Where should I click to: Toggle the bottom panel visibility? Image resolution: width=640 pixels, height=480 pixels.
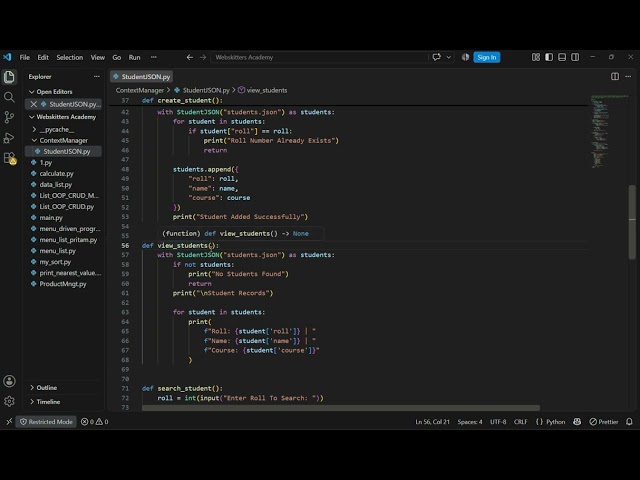coord(562,57)
